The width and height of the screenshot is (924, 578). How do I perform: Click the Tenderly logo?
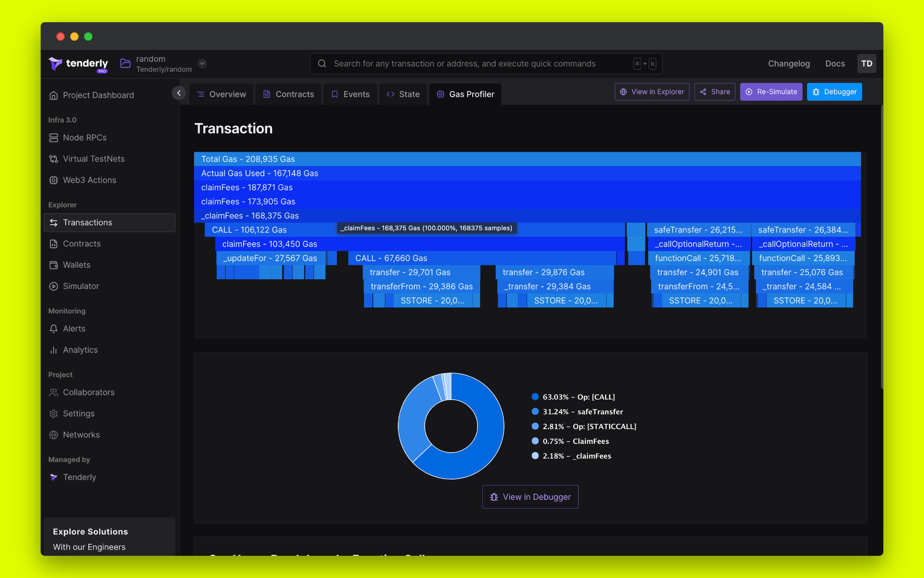click(78, 63)
